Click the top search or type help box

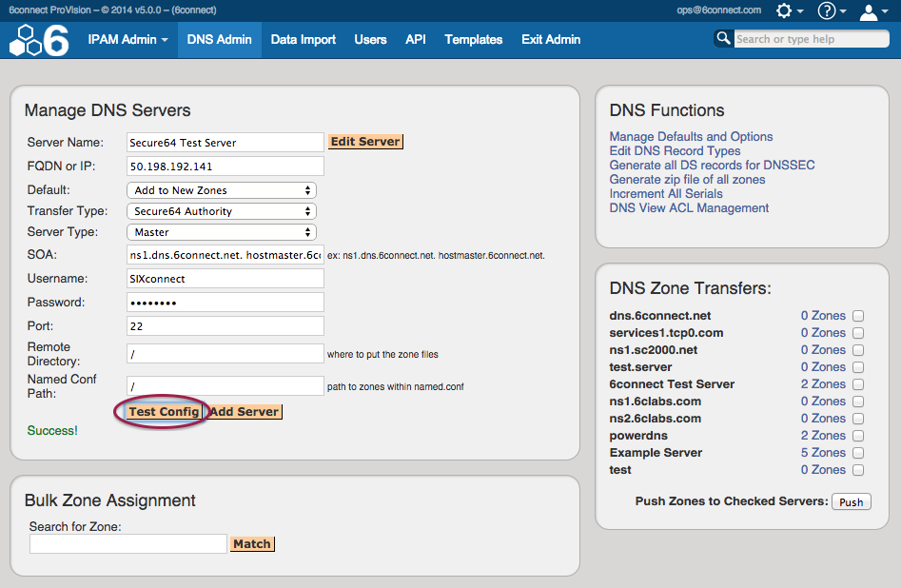812,39
